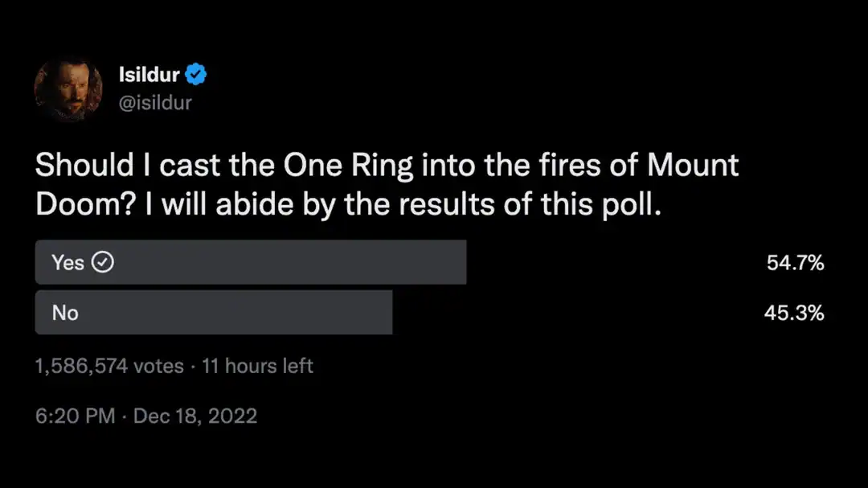Select the Yes poll option bar

pos(250,262)
